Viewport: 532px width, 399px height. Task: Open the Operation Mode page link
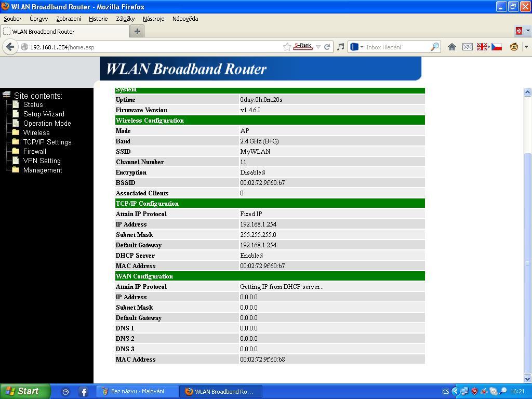(x=47, y=123)
